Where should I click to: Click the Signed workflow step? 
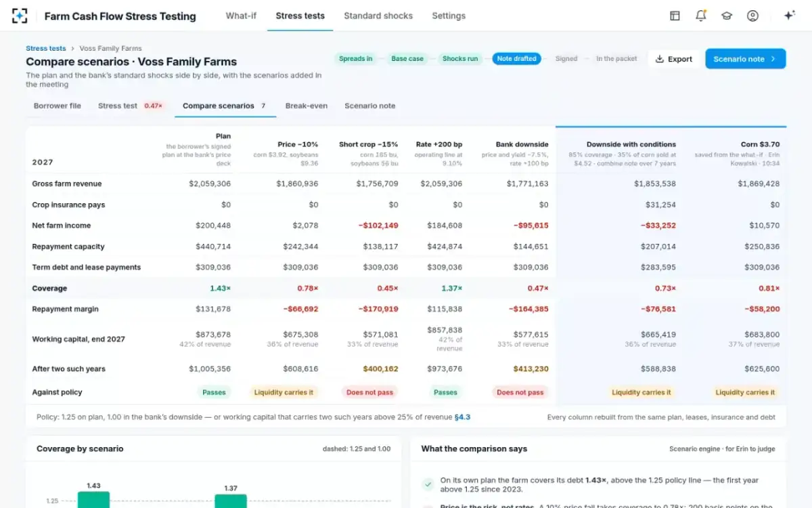[x=566, y=59]
